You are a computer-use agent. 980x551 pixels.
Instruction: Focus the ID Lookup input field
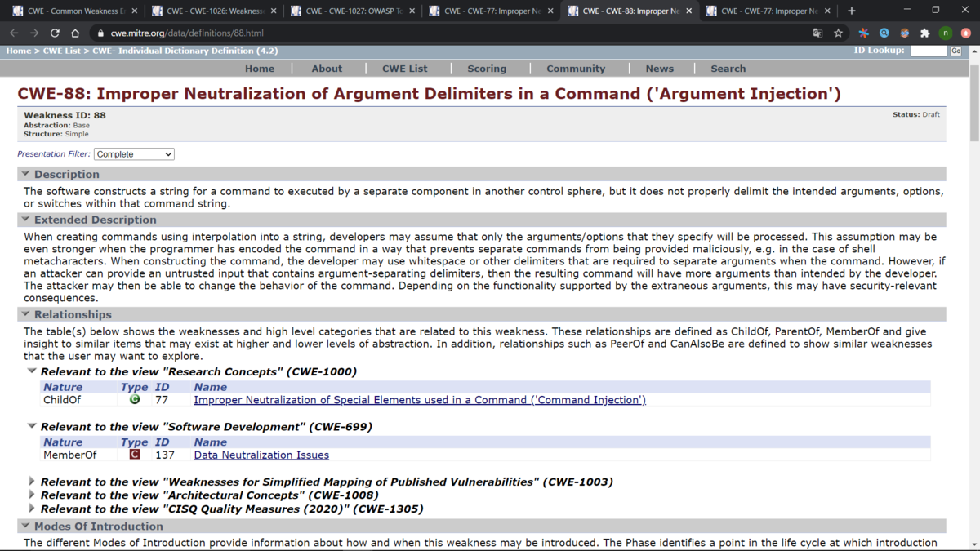click(x=929, y=51)
